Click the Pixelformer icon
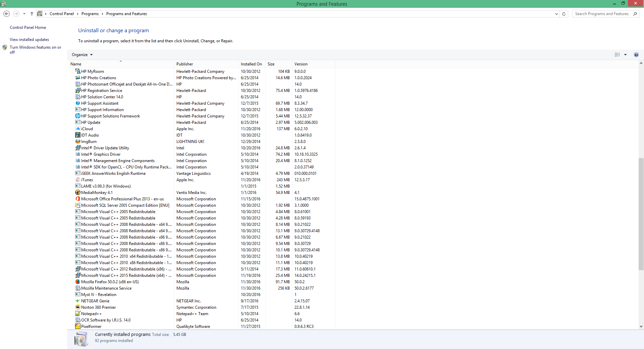 click(x=78, y=326)
